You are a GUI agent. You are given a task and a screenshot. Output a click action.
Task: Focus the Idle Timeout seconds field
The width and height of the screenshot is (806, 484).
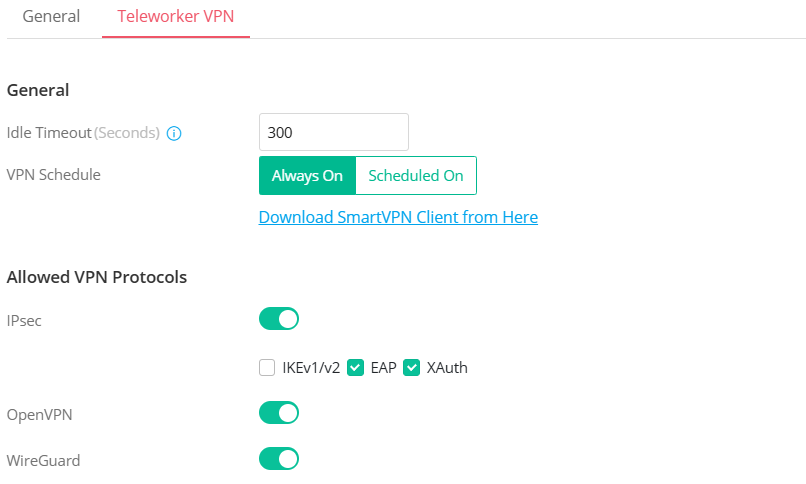[x=333, y=132]
